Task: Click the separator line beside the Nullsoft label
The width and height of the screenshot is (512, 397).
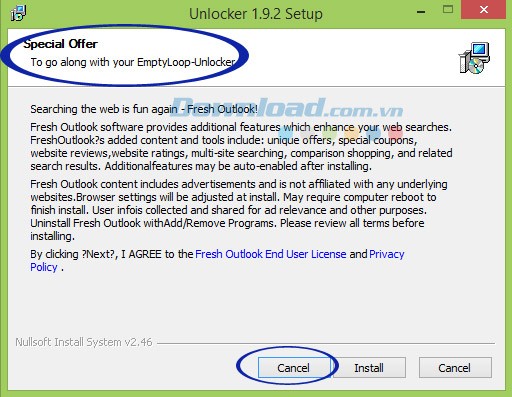Action: click(326, 343)
